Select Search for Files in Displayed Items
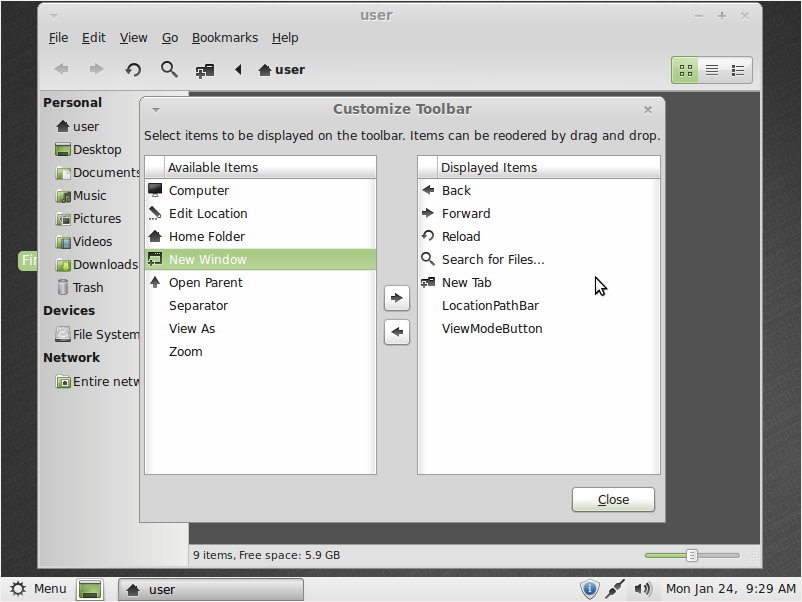Viewport: 802px width, 602px height. coord(539,259)
